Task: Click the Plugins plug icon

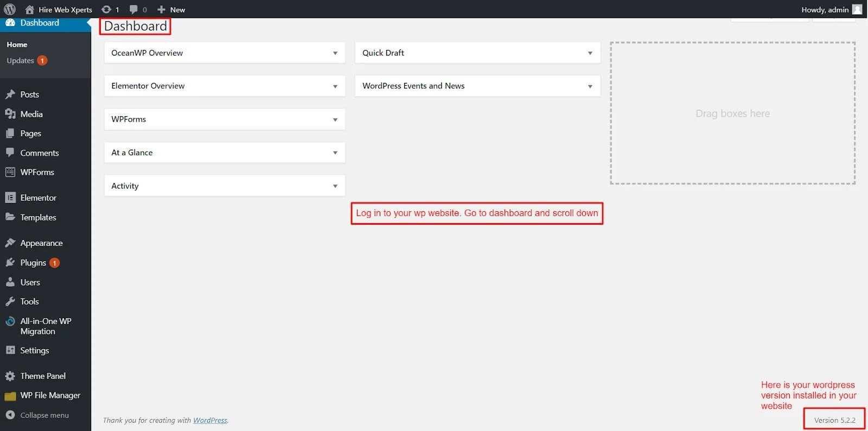Action: click(10, 262)
